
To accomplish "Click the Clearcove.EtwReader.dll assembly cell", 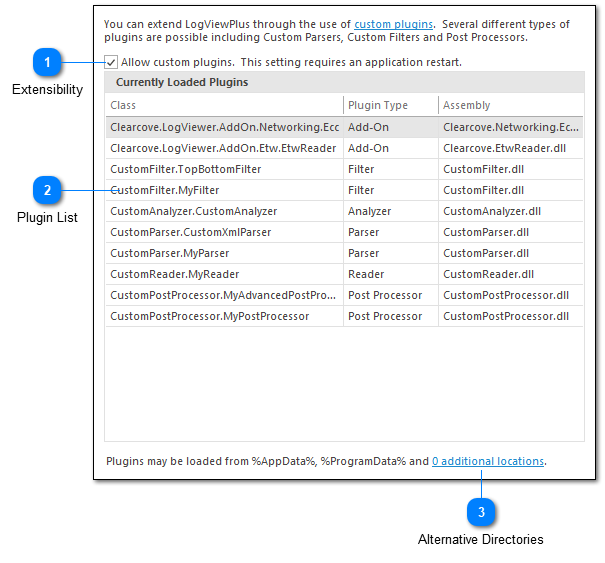I will pyautogui.click(x=511, y=148).
